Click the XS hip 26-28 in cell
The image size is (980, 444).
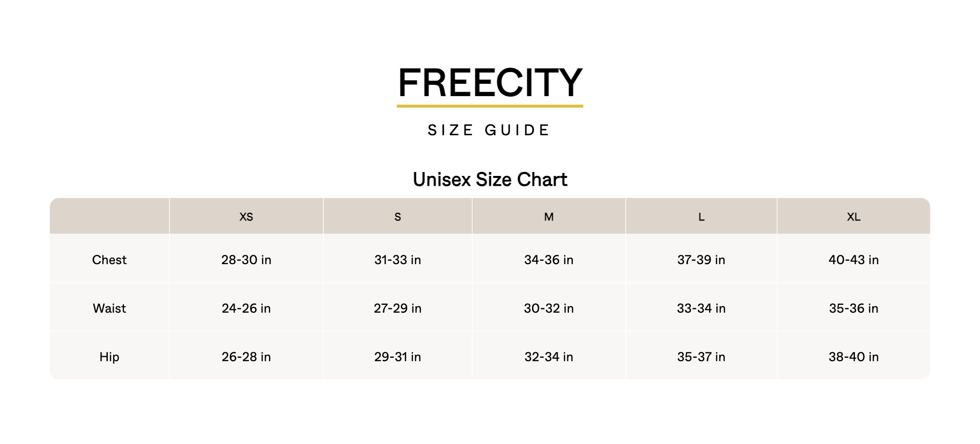(246, 357)
